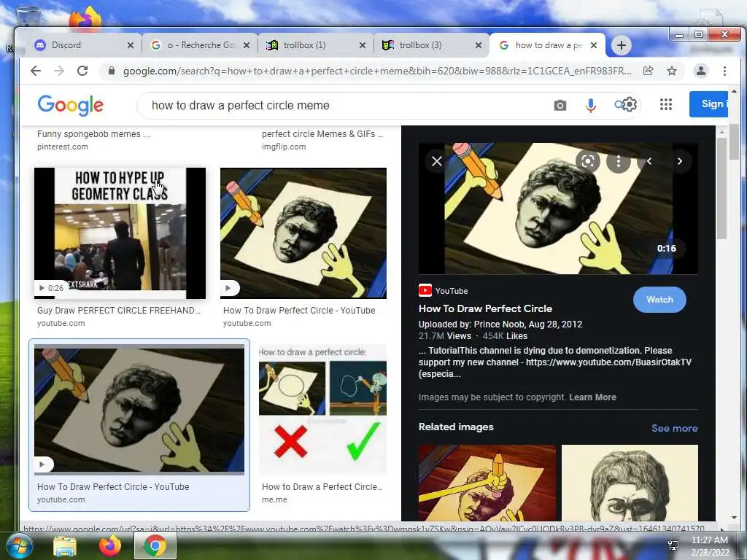This screenshot has height=560, width=747.
Task: Search inside image with the Lens icon
Action: pyautogui.click(x=588, y=161)
